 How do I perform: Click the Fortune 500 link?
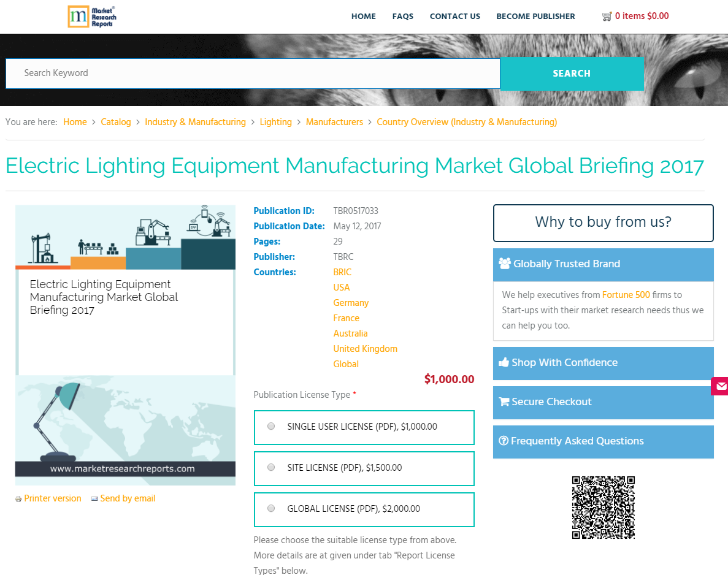tap(626, 295)
